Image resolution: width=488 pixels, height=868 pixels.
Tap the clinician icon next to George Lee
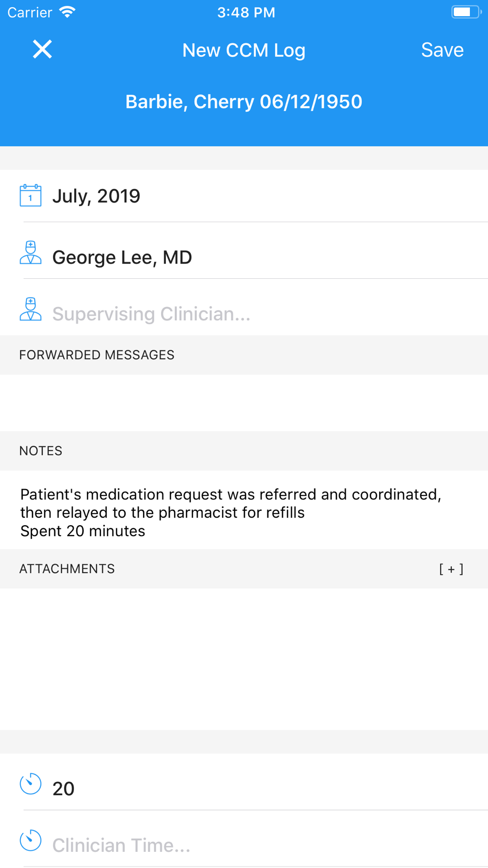coord(30,253)
